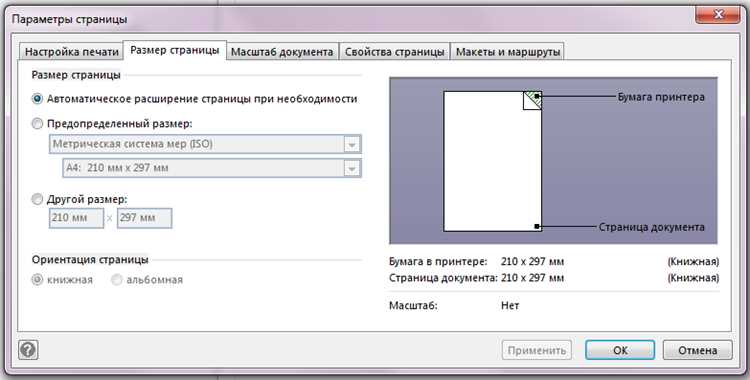Click the page preview thumbnail
Screen dimensions: 750x380
click(x=493, y=161)
